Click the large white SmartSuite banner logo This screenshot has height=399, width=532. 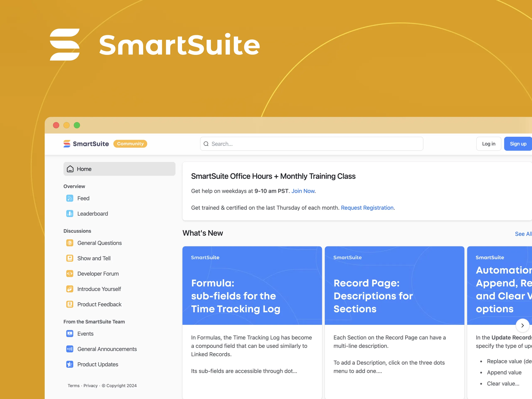155,44
